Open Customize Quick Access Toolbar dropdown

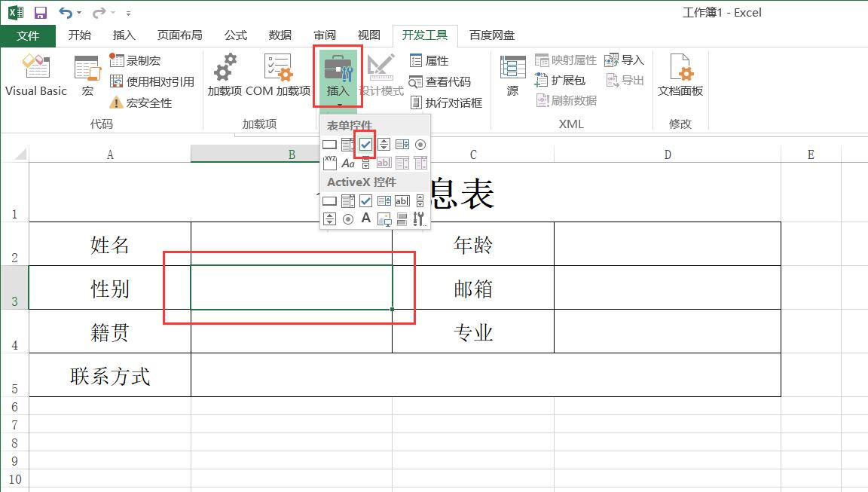128,13
